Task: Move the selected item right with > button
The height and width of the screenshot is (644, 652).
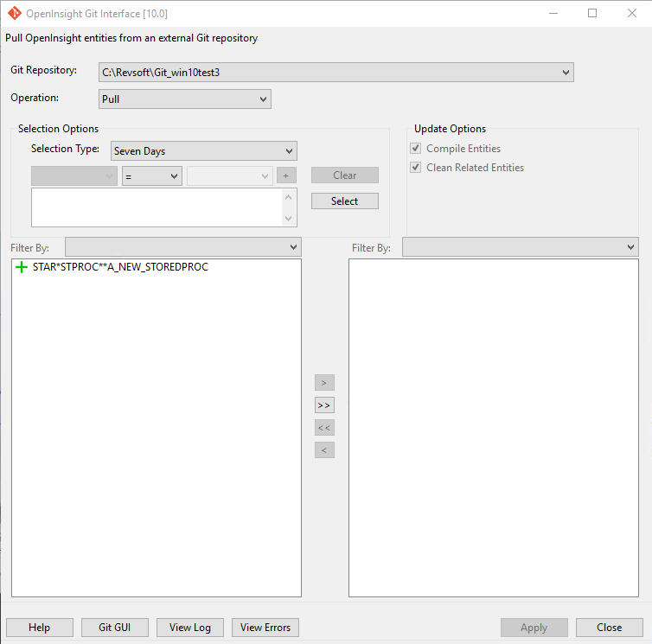Action: point(324,382)
